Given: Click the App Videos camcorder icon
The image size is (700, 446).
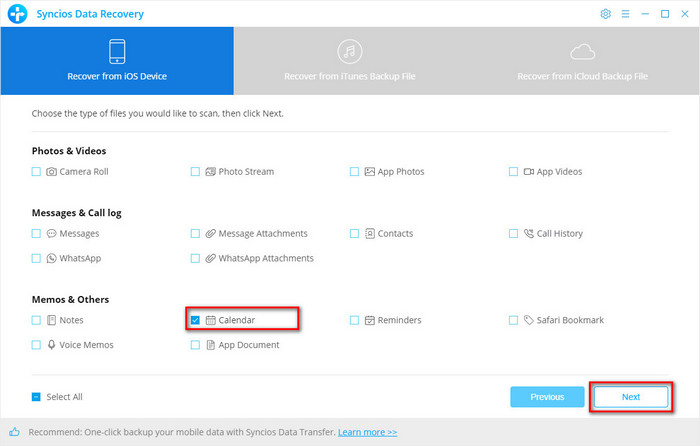Looking at the screenshot, I should [529, 172].
